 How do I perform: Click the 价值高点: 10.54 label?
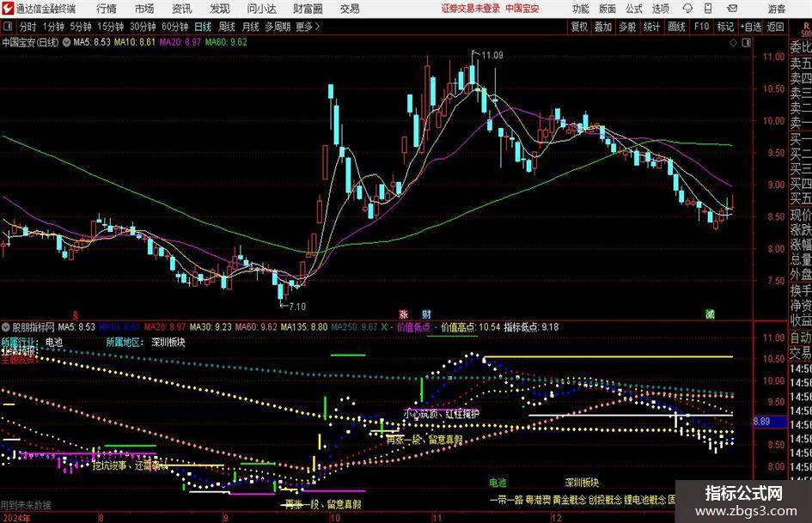[x=470, y=327]
